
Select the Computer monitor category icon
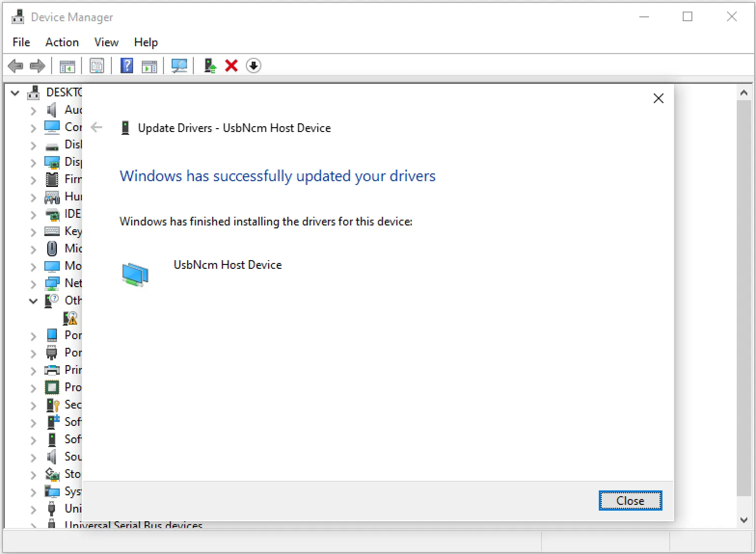click(52, 127)
